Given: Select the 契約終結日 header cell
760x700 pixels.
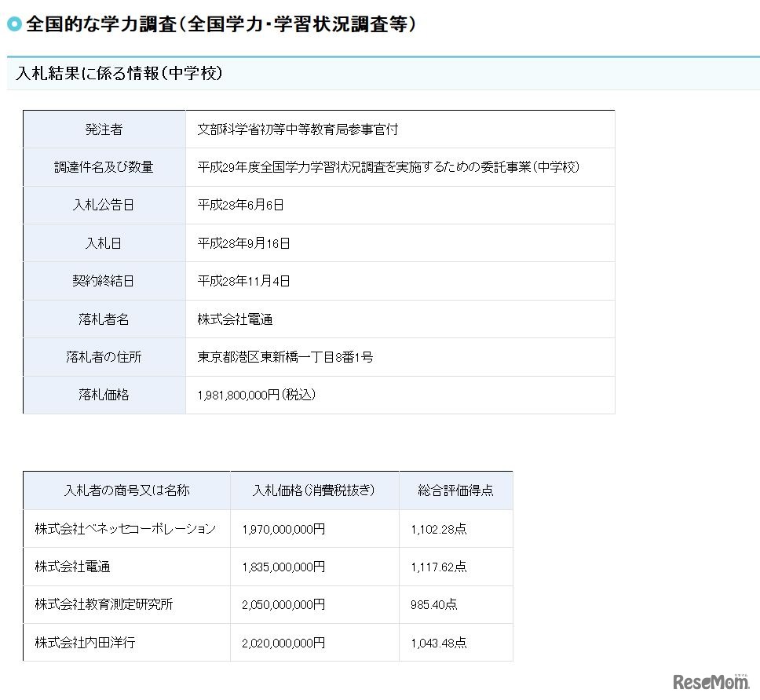Looking at the screenshot, I should [x=105, y=280].
